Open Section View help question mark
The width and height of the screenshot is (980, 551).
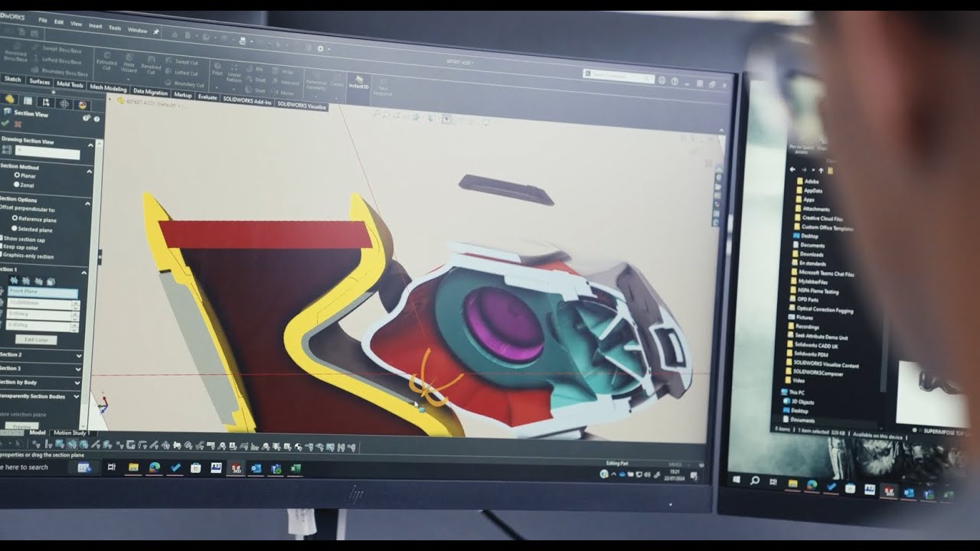[x=96, y=119]
